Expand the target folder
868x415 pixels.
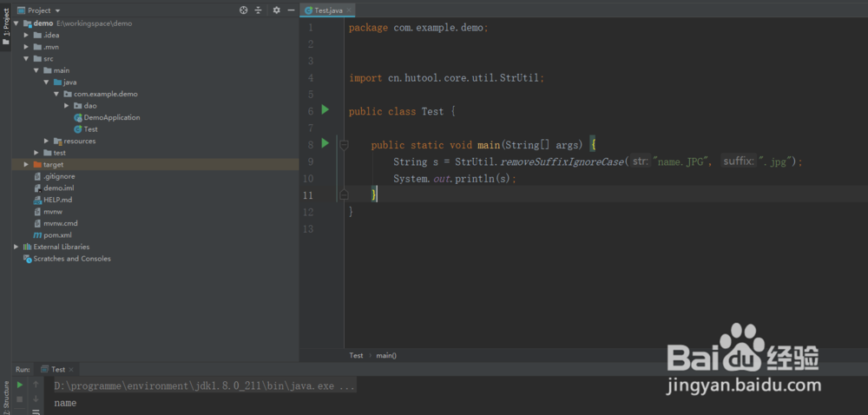pyautogui.click(x=26, y=164)
